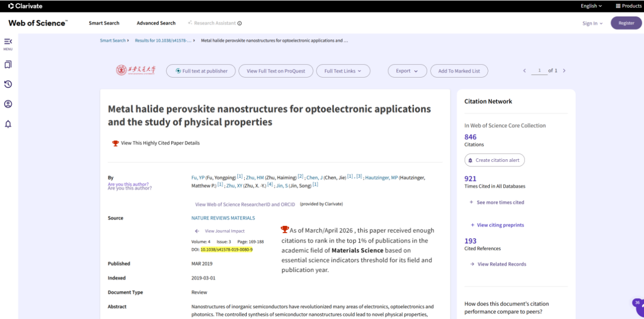Click View Related Records link
This screenshot has width=644, height=319.
(x=498, y=264)
